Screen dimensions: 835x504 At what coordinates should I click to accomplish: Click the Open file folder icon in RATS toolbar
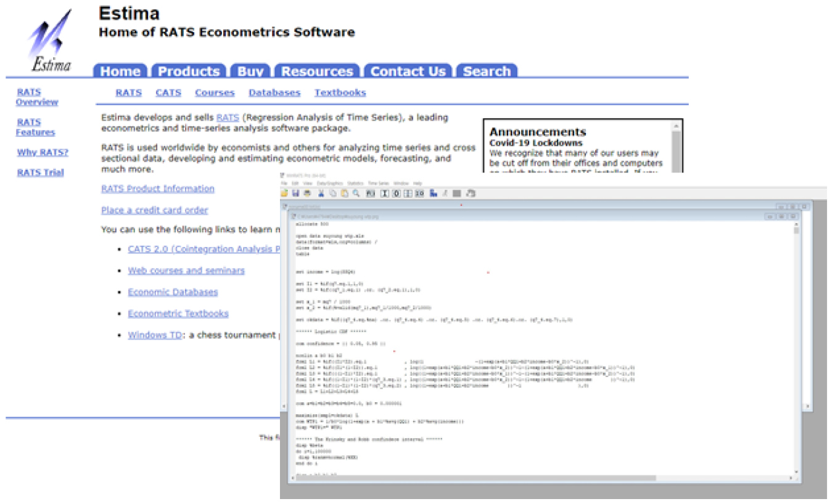point(284,193)
